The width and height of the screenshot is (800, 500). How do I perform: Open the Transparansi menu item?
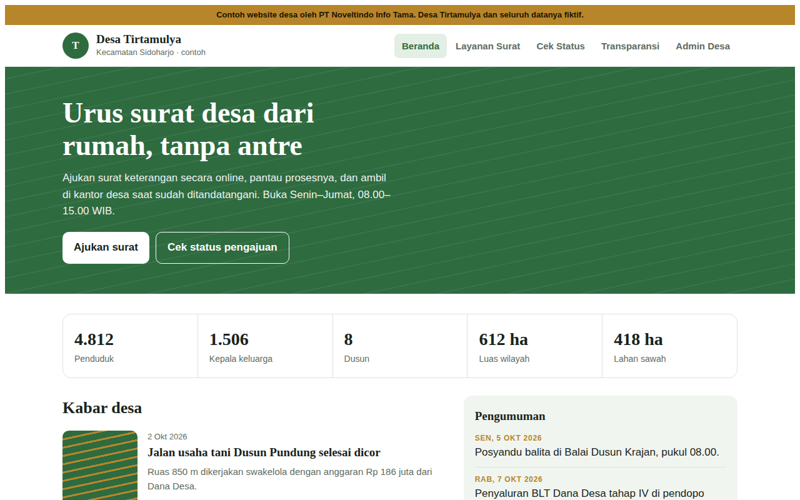[x=630, y=46]
